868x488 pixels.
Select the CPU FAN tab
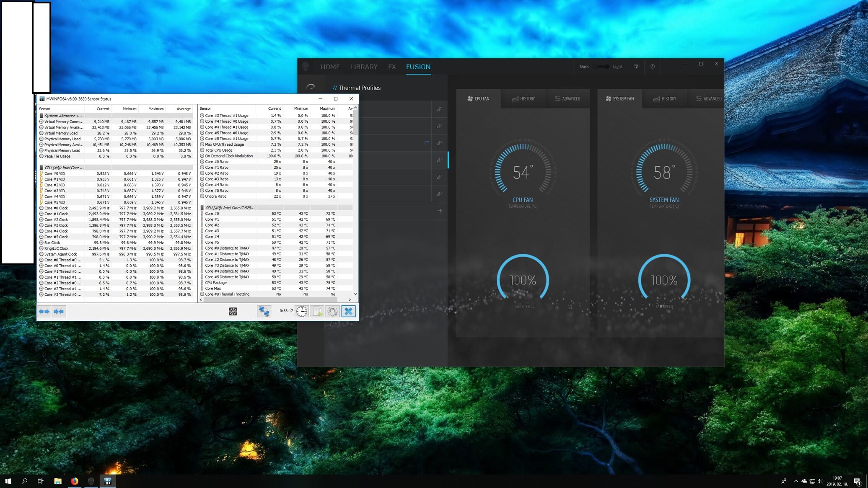(x=478, y=99)
